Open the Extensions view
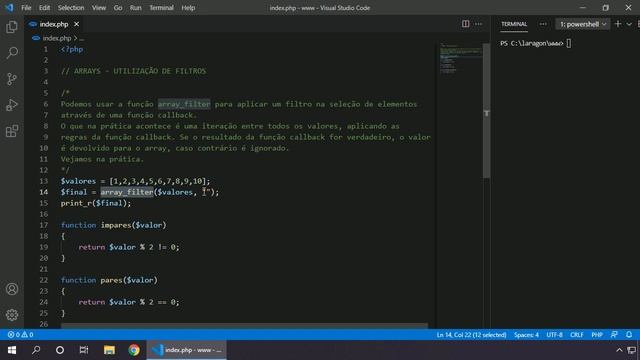The image size is (640, 360). click(12, 131)
